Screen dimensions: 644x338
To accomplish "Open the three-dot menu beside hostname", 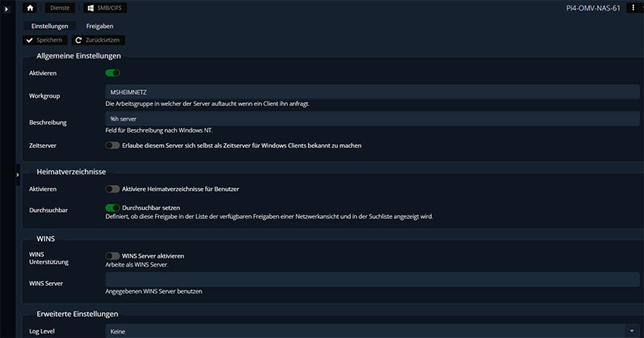I will tap(633, 8).
